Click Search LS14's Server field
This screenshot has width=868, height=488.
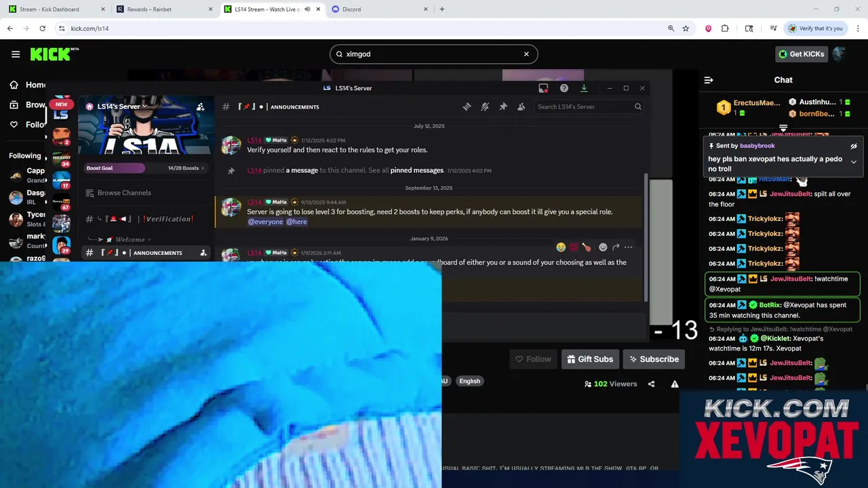click(x=589, y=106)
